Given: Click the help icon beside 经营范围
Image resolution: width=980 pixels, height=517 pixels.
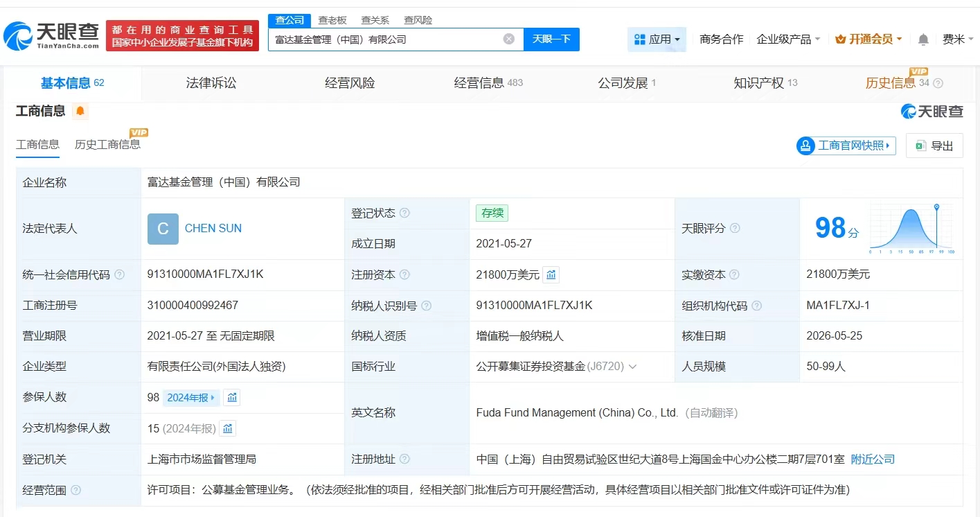Looking at the screenshot, I should (75, 490).
